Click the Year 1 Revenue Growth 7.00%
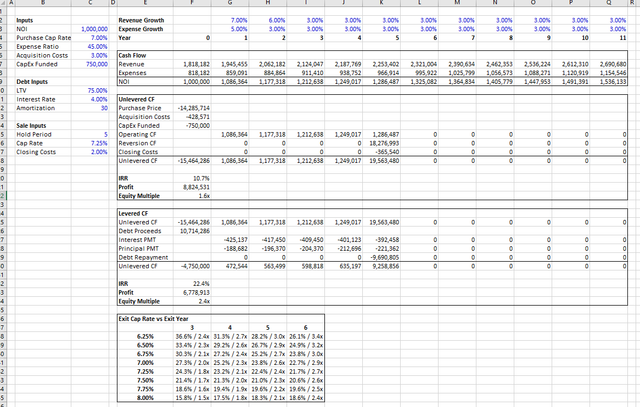This screenshot has height=407, width=640. click(239, 20)
